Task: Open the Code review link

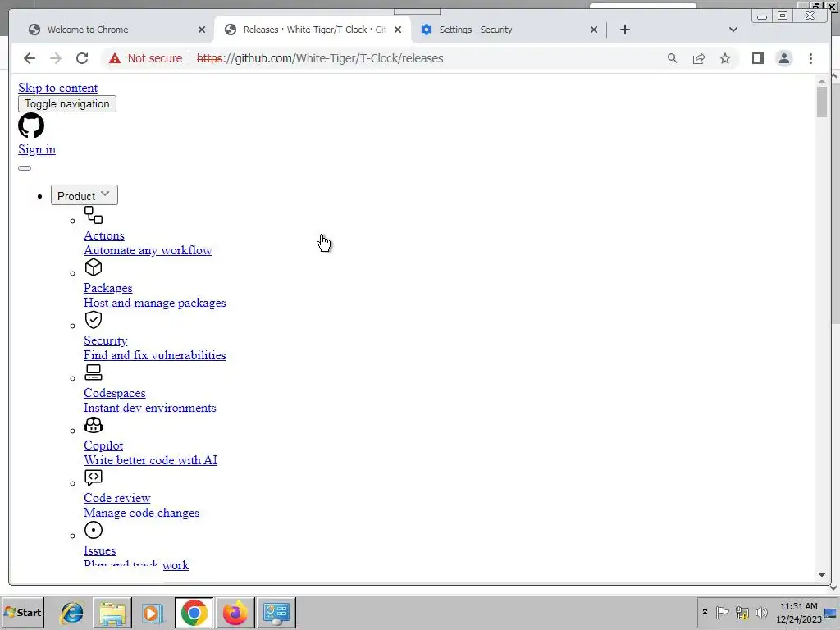Action: [116, 498]
